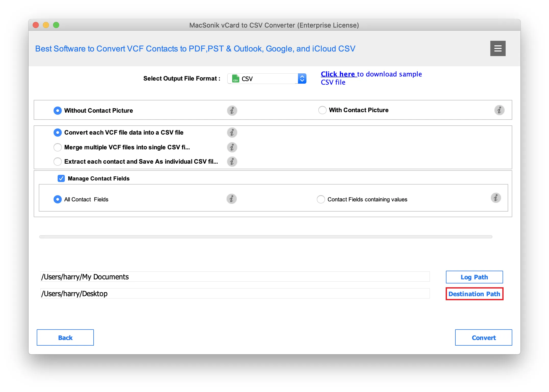This screenshot has width=549, height=392.
Task: Click the conversion progress bar
Action: [x=266, y=237]
